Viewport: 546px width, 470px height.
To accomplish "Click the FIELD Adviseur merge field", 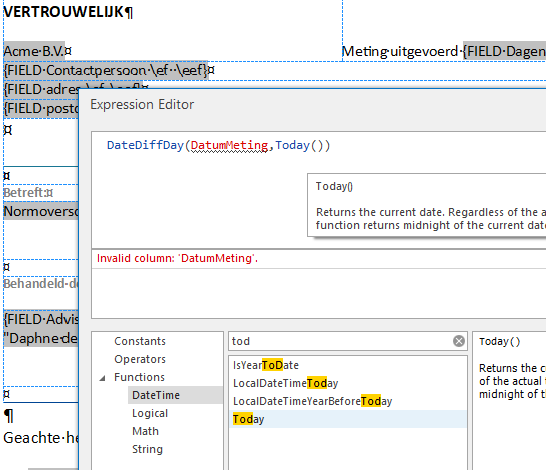I will [x=41, y=319].
